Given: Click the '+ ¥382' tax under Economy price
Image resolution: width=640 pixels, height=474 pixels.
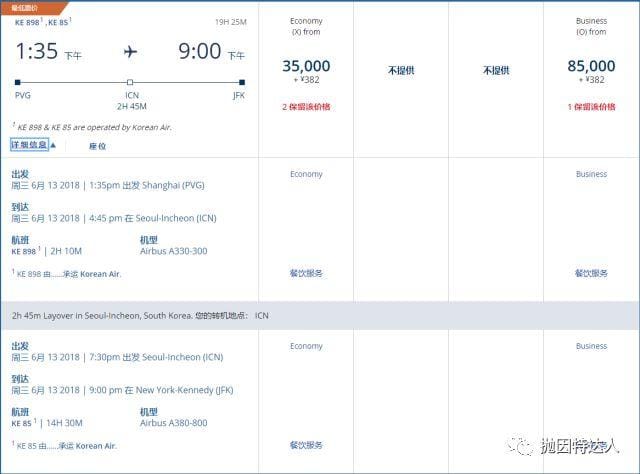Looking at the screenshot, I should (x=307, y=80).
